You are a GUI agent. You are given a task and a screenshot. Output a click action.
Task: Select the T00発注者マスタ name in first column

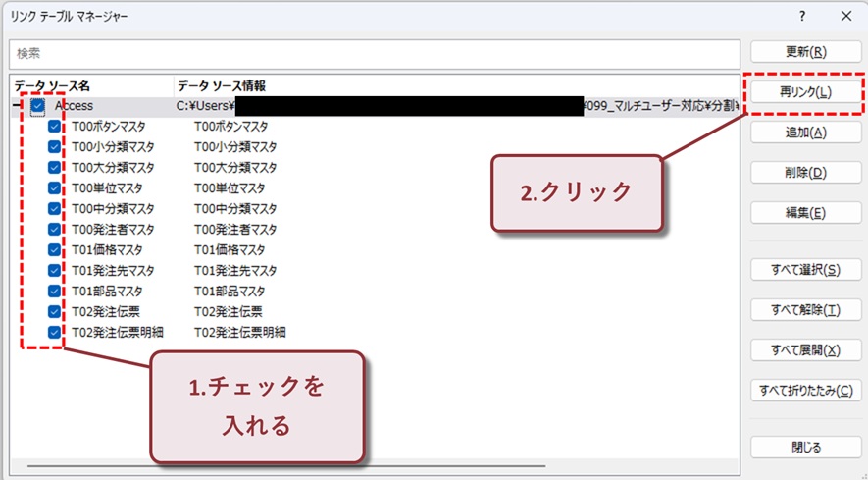pos(113,229)
